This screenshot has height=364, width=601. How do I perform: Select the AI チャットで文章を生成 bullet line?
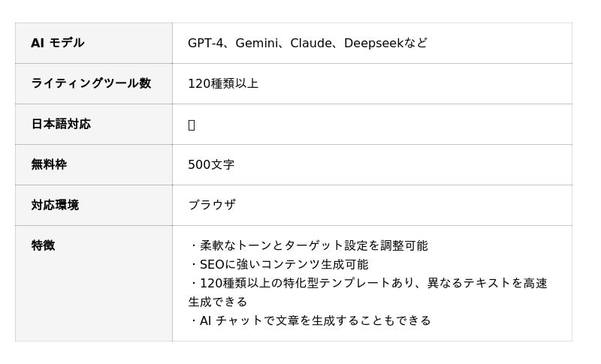click(x=310, y=320)
